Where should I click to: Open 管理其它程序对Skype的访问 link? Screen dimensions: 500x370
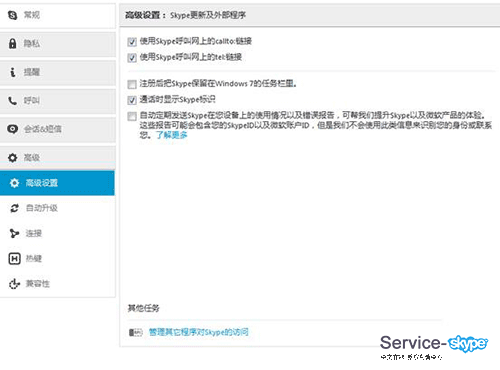[199, 332]
